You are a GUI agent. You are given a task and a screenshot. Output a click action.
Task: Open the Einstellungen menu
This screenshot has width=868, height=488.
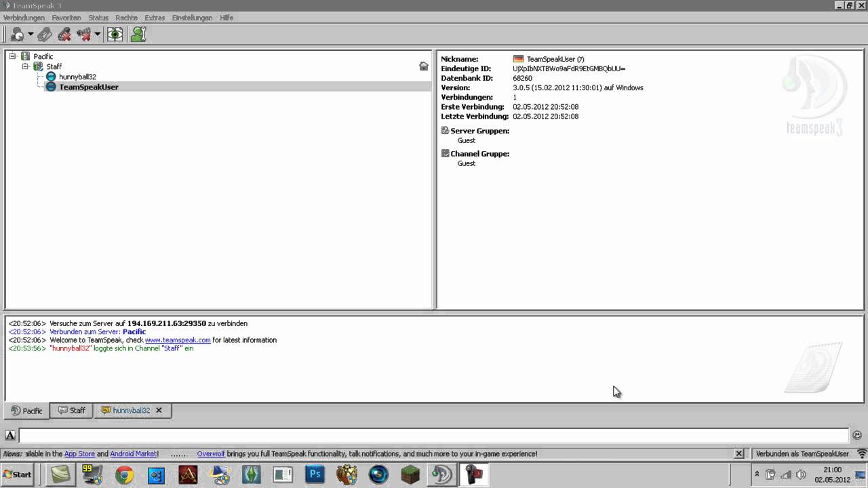[192, 18]
